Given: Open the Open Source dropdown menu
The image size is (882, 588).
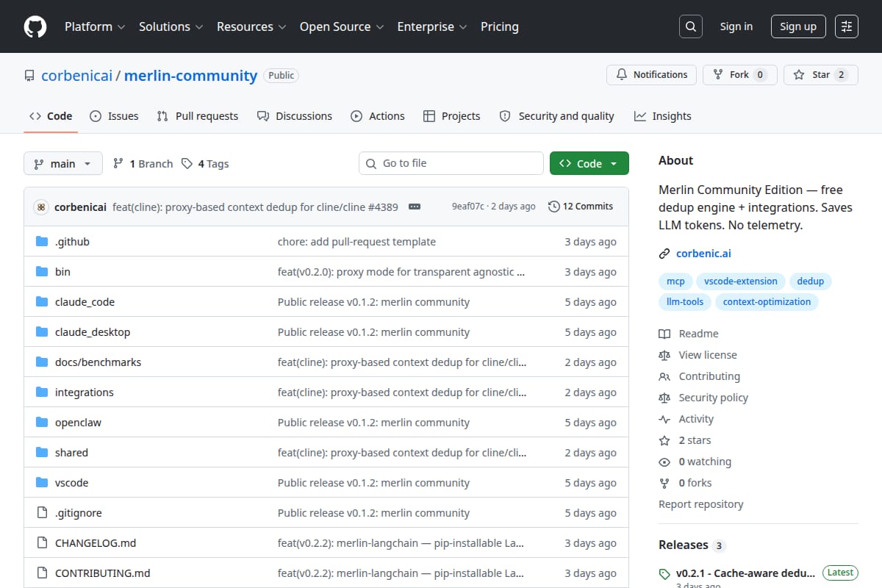Looking at the screenshot, I should click(x=342, y=26).
